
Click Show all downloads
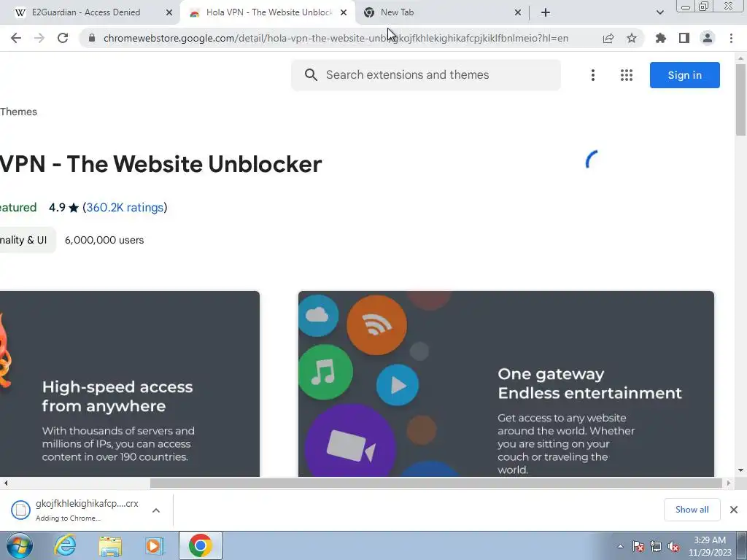pos(692,510)
